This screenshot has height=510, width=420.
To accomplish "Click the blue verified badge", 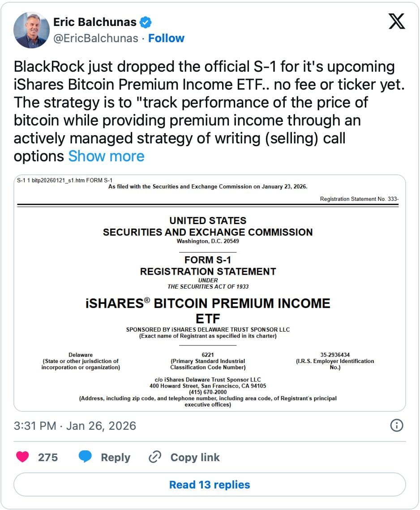I will point(146,22).
